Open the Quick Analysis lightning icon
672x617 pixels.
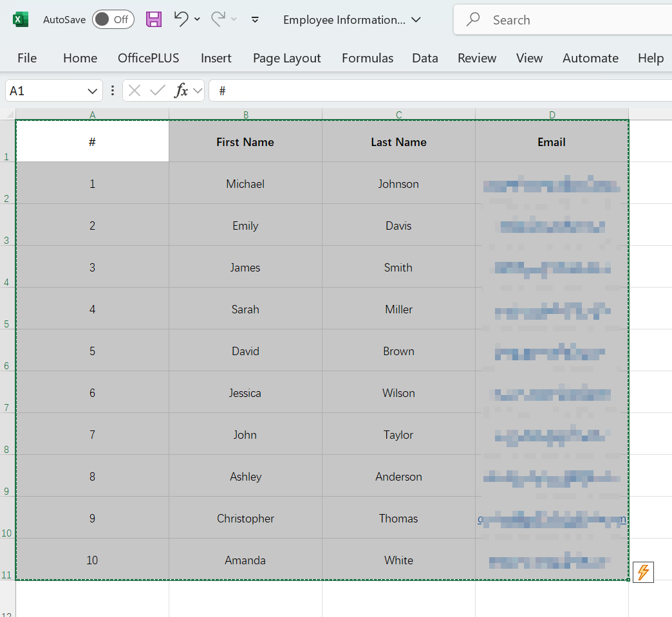pyautogui.click(x=642, y=572)
